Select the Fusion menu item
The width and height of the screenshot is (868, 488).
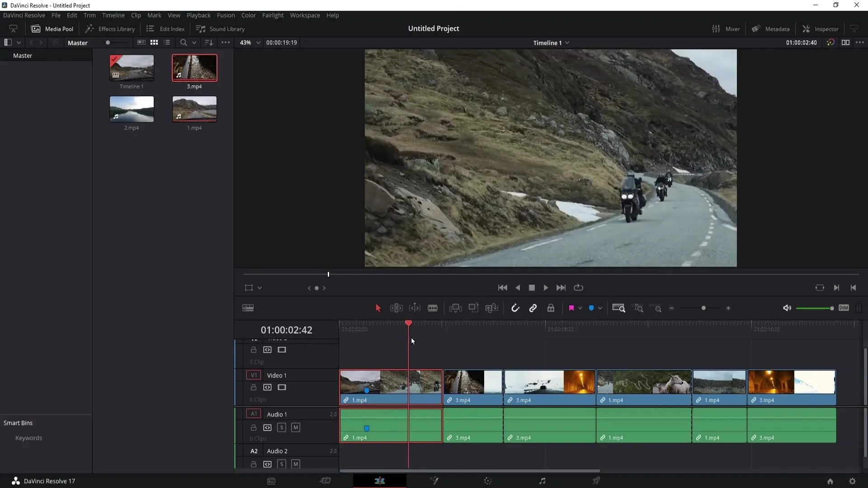tap(226, 15)
